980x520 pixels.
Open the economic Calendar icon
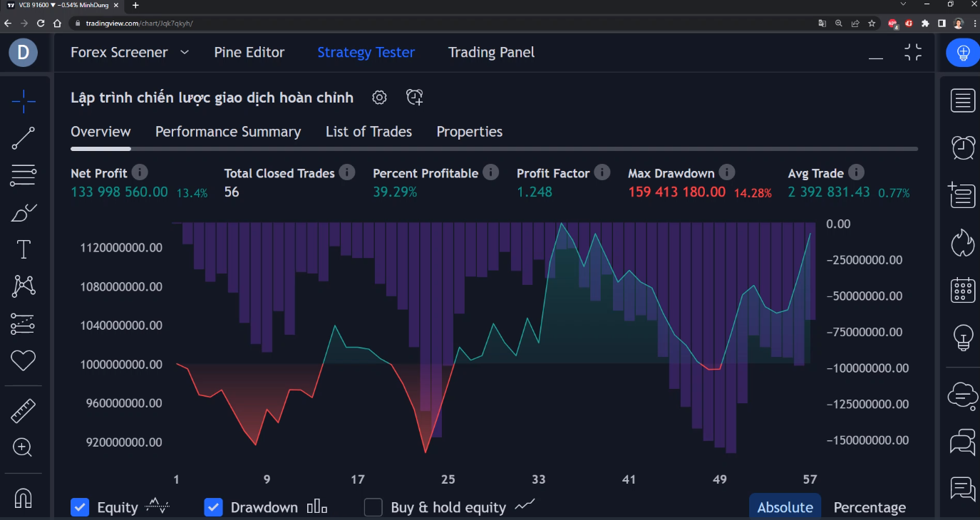coord(963,290)
